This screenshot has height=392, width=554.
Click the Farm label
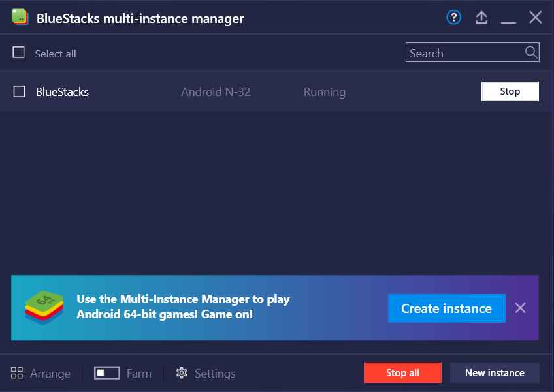[x=139, y=374]
